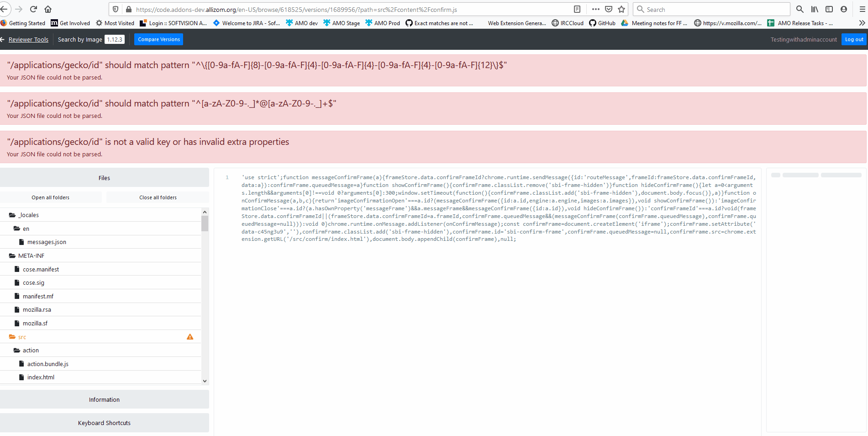This screenshot has width=868, height=436.
Task: Open IRCCloud bookmark
Action: click(568, 23)
